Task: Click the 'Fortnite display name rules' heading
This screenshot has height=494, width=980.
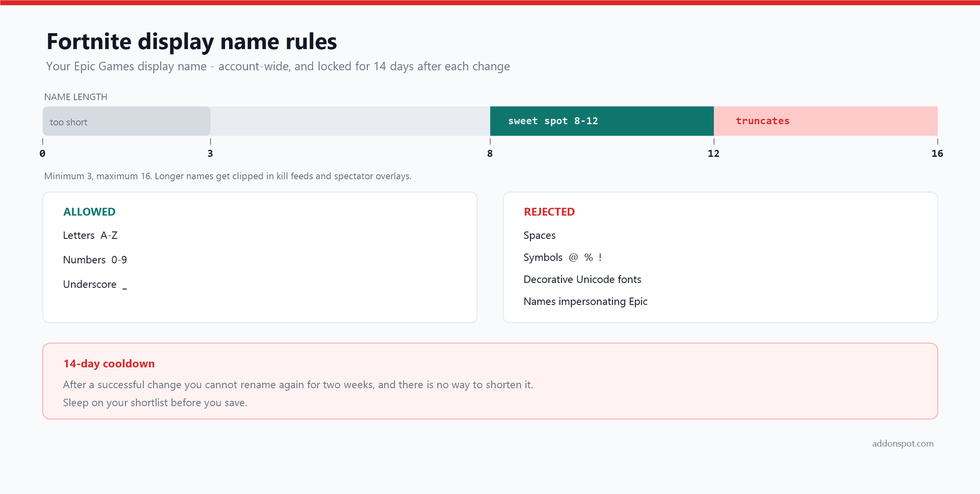Action: (192, 42)
